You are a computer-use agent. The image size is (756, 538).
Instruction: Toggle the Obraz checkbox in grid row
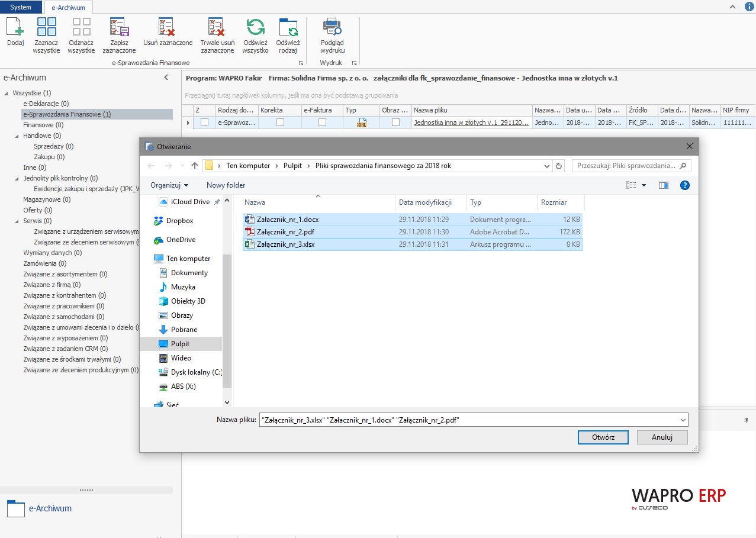(395, 123)
